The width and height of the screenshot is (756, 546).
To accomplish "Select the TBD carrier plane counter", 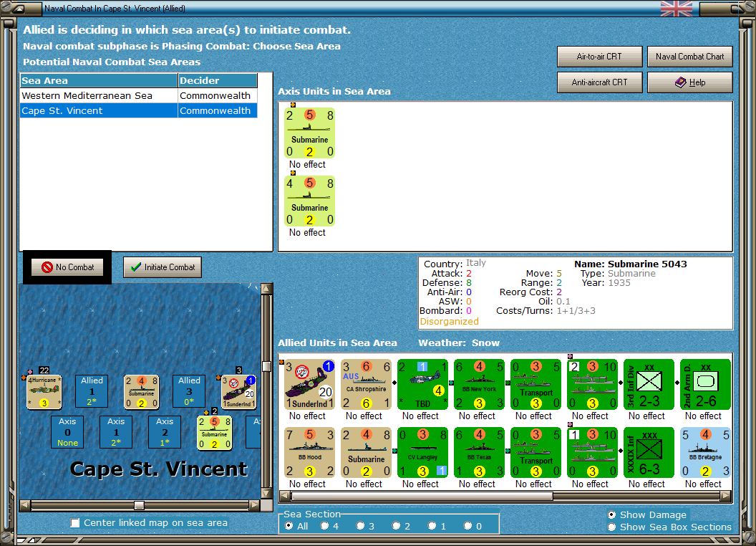I will click(x=422, y=384).
